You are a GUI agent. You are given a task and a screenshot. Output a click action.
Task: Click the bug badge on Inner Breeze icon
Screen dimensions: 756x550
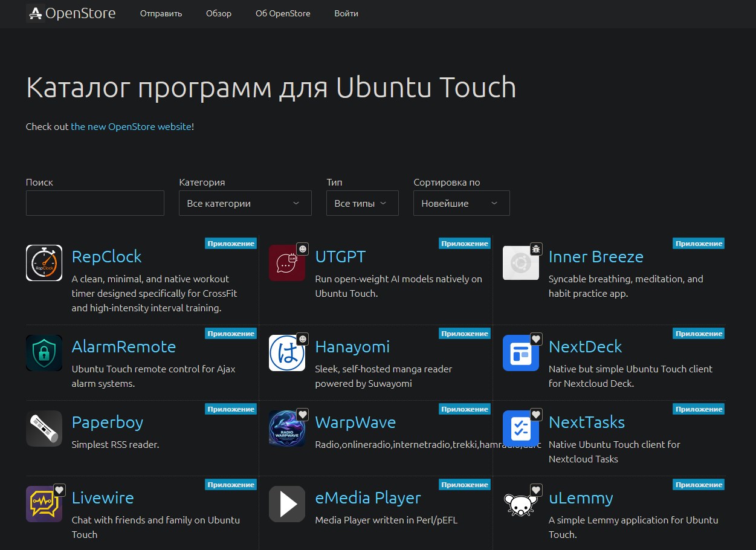pos(536,248)
